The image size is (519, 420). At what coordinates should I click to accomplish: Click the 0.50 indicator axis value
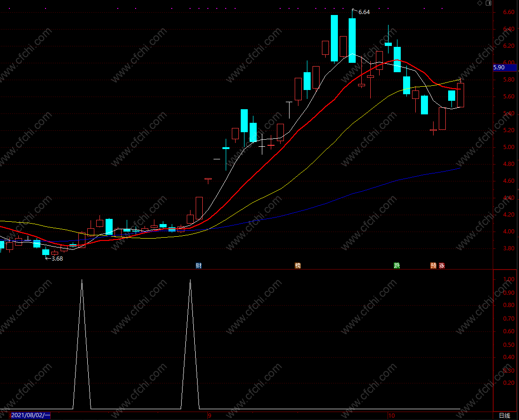(509, 345)
